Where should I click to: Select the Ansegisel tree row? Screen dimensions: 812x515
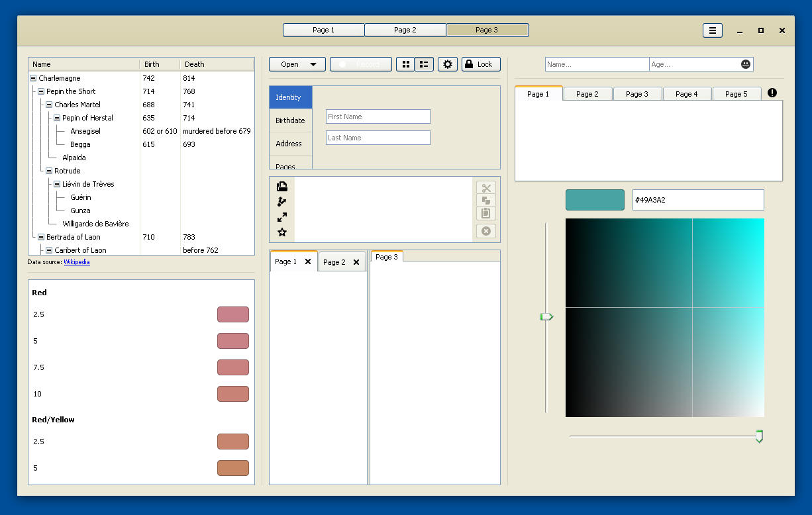pos(141,131)
